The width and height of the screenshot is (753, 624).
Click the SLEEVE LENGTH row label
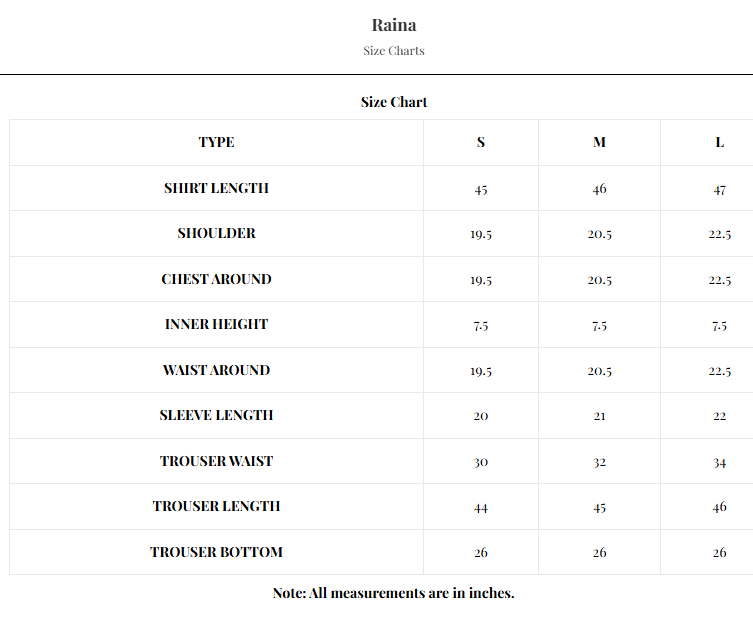click(x=216, y=415)
